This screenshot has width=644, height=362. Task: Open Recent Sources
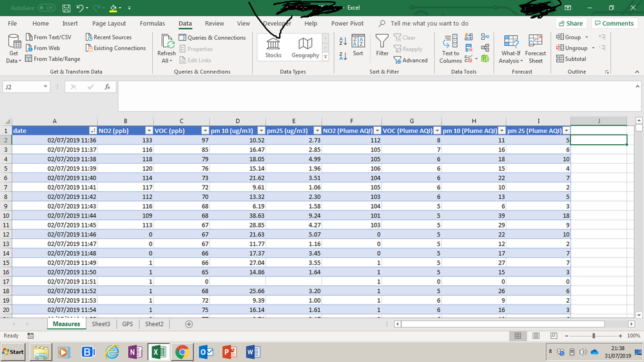point(108,37)
